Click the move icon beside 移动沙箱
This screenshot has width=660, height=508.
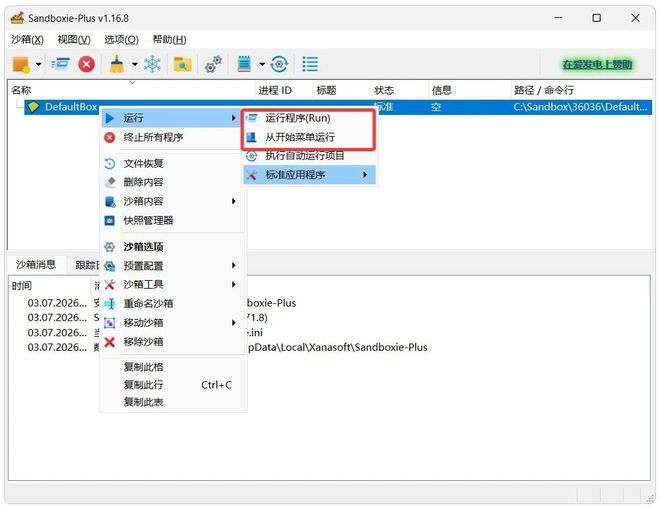pos(110,323)
